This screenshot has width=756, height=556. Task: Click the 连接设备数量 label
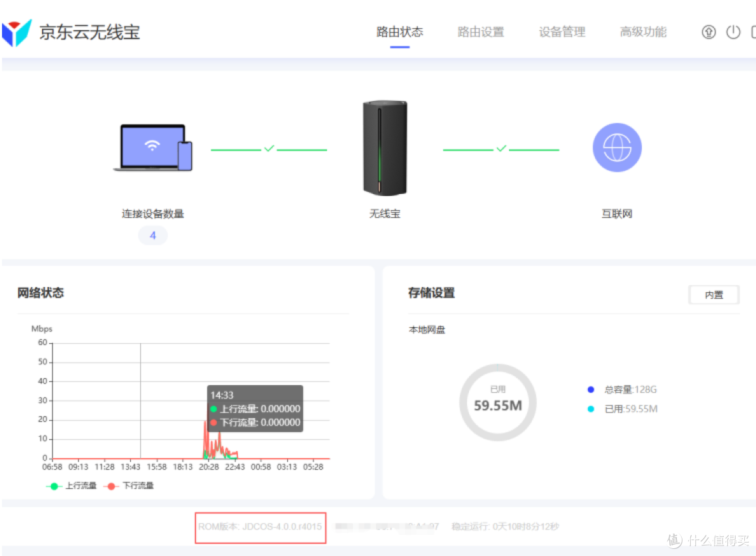point(153,214)
